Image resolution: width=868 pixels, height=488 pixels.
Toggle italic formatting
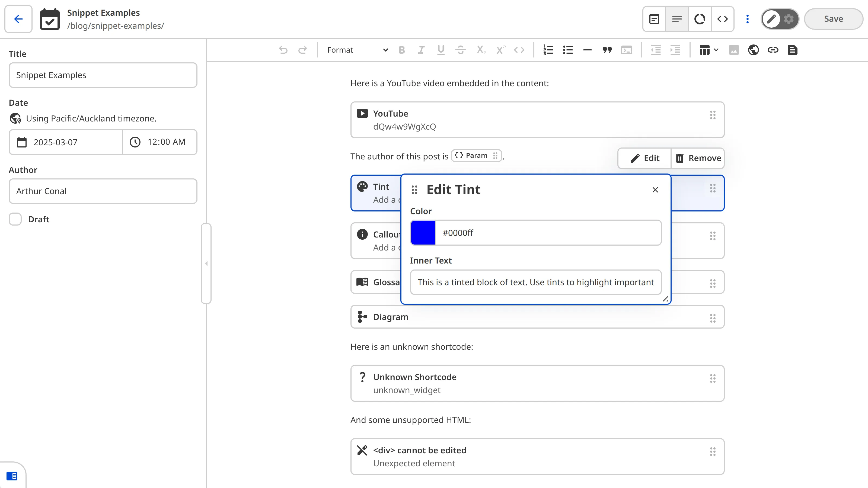point(421,50)
